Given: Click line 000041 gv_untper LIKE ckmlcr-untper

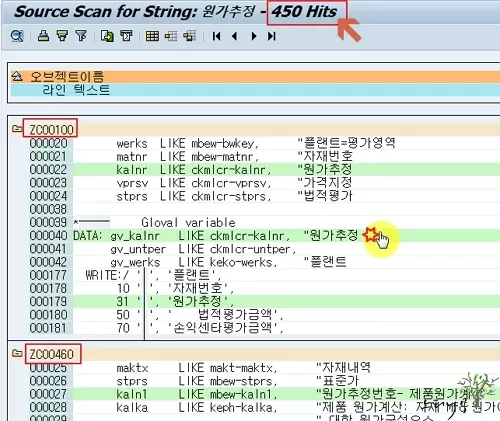Looking at the screenshot, I should coord(264,249).
